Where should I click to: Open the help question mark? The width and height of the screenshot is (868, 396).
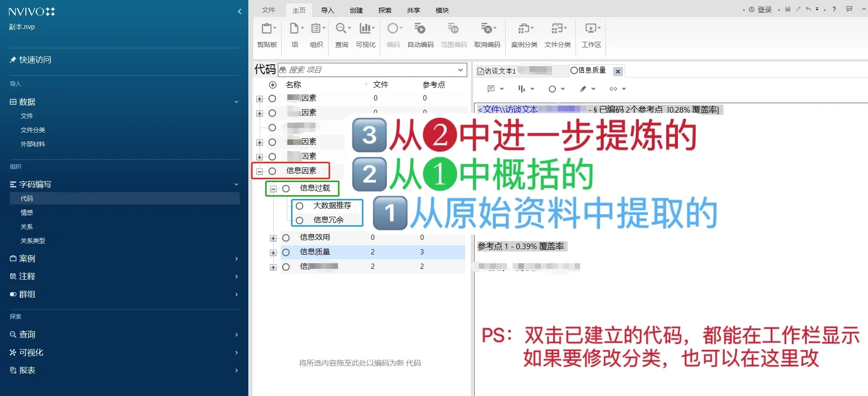coord(834,9)
